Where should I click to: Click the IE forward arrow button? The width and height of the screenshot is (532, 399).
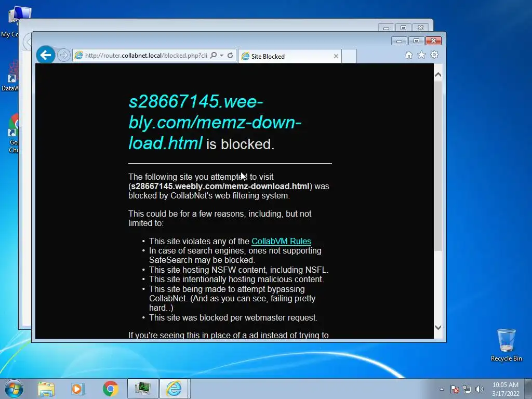[x=63, y=55]
